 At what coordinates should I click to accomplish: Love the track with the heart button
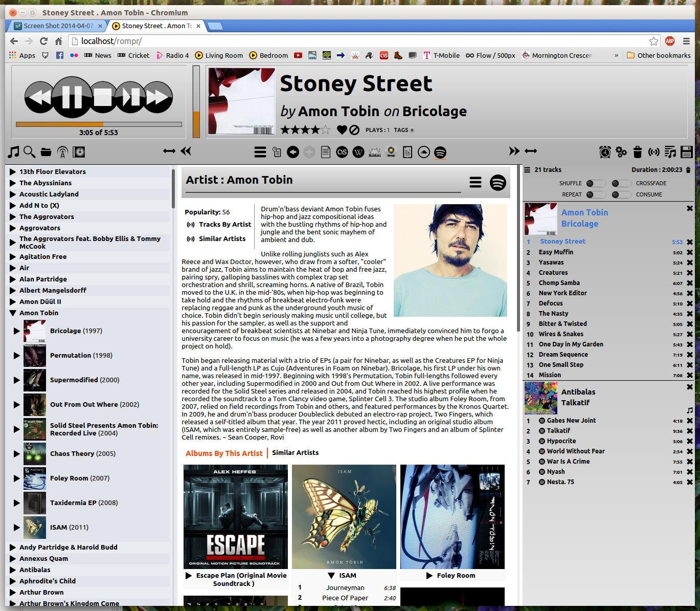click(x=343, y=129)
